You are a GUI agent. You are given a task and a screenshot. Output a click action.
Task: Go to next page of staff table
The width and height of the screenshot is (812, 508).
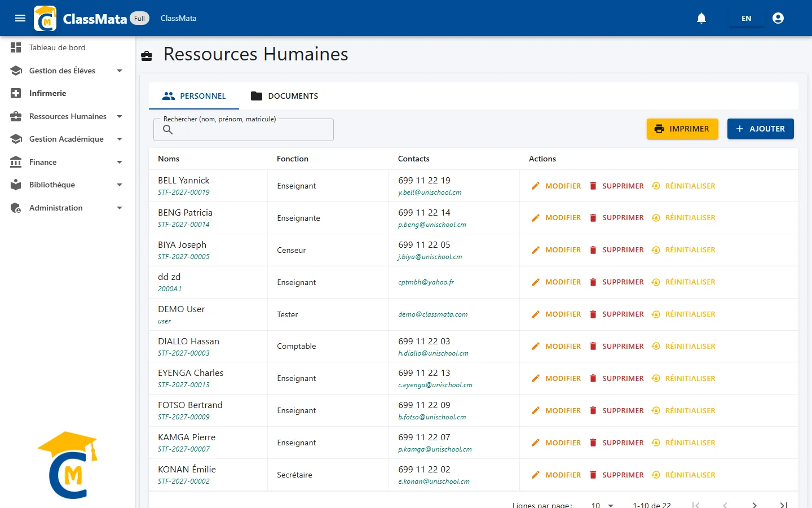pyautogui.click(x=754, y=505)
